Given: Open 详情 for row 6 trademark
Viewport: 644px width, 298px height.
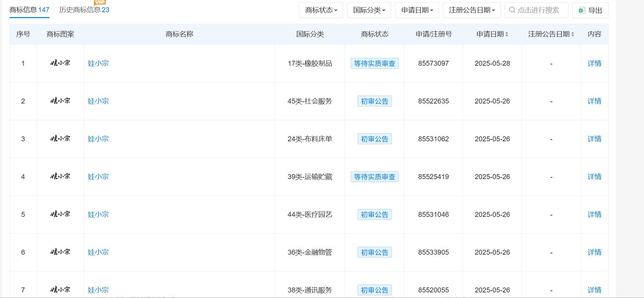Looking at the screenshot, I should 594,252.
